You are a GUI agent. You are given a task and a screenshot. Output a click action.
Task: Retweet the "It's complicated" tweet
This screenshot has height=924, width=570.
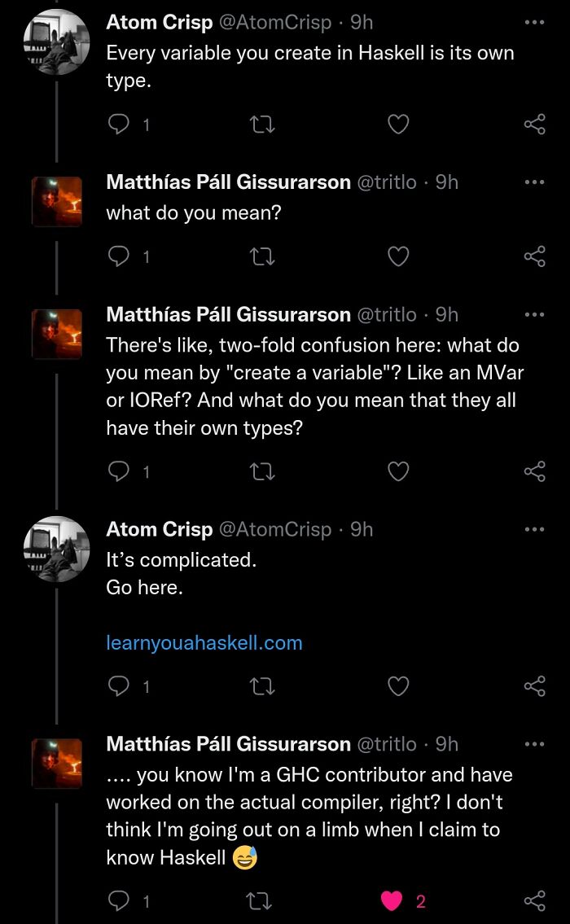pyautogui.click(x=261, y=686)
